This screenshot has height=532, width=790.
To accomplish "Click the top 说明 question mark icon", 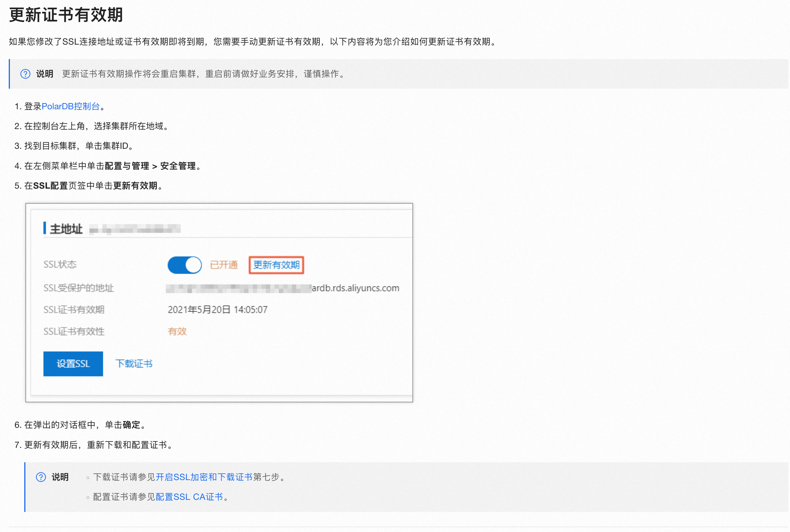I will click(x=25, y=74).
